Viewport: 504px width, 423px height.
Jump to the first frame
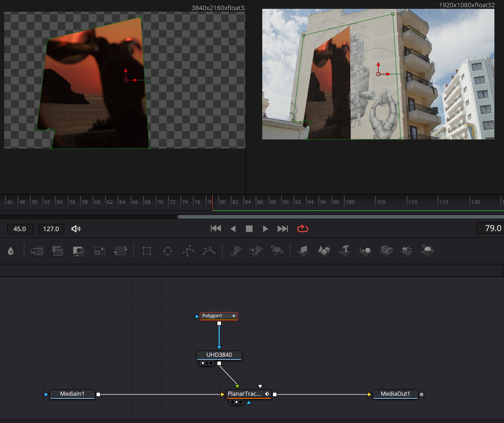pyautogui.click(x=216, y=229)
